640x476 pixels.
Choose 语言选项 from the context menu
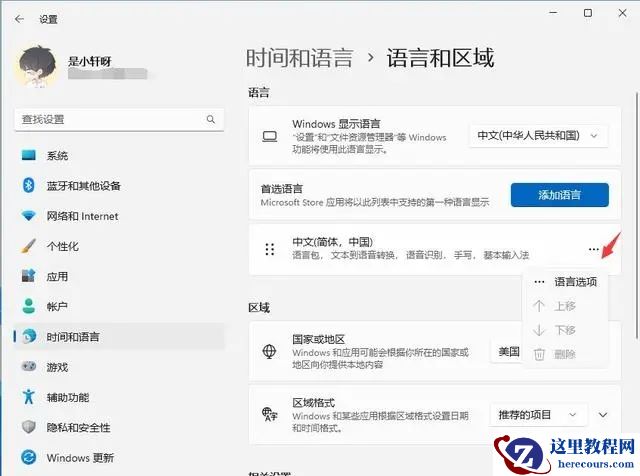(x=566, y=282)
